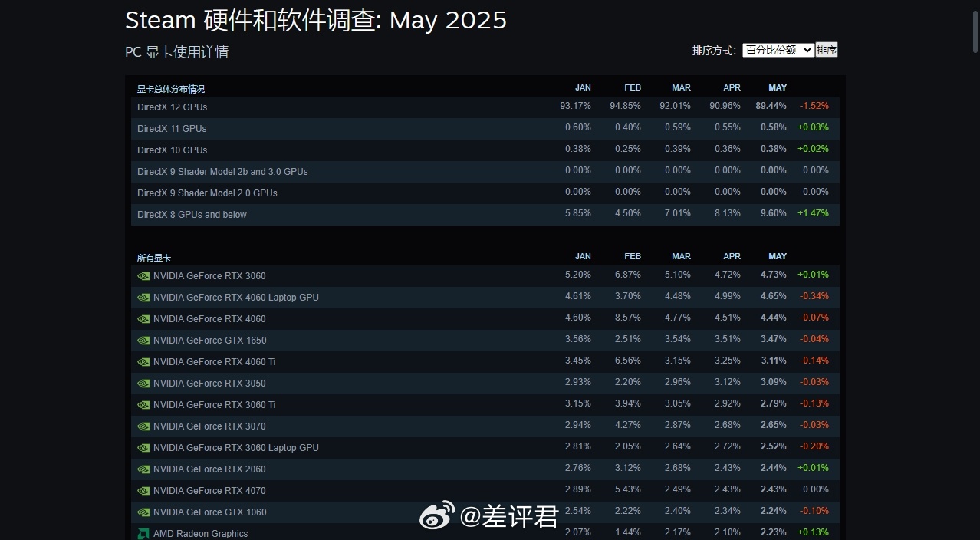The height and width of the screenshot is (540, 980).
Task: Click the NVIDIA icon beside RTX 3050
Action: pyautogui.click(x=143, y=384)
